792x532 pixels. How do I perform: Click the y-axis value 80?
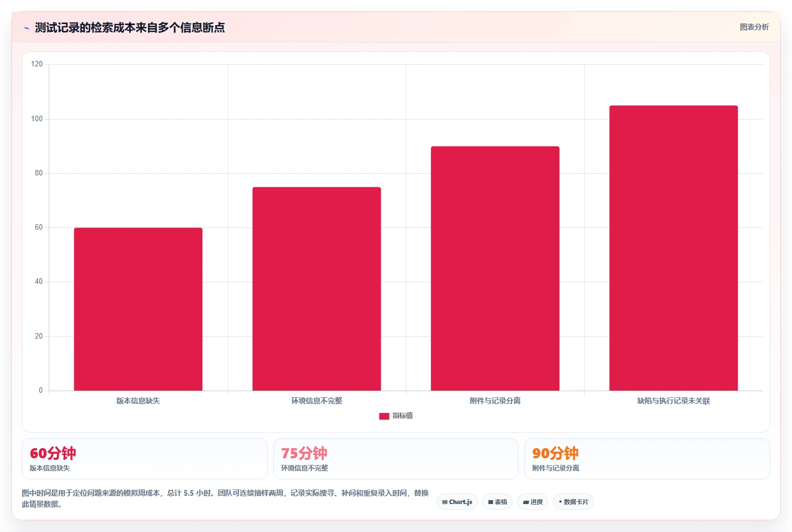click(x=39, y=173)
